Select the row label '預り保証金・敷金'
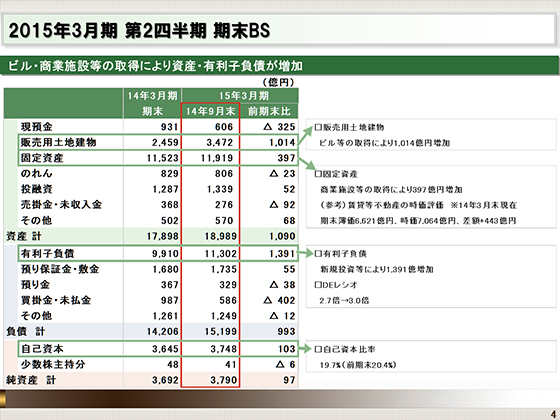This screenshot has height=420, width=560. [60, 269]
